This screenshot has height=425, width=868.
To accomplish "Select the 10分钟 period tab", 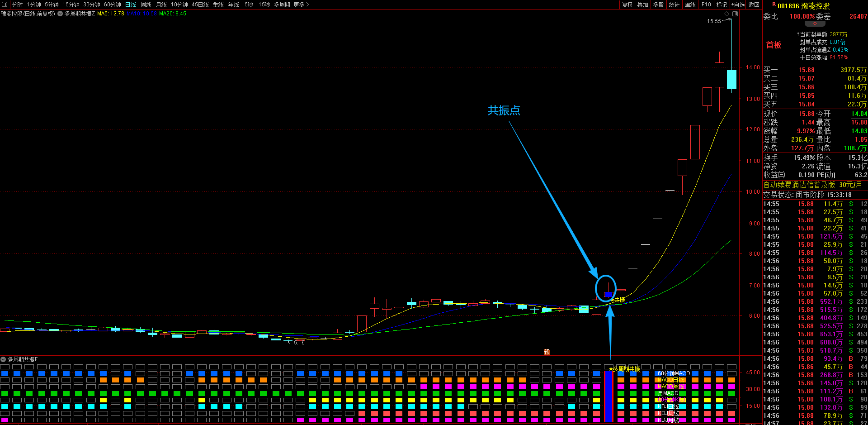I will click(x=179, y=5).
